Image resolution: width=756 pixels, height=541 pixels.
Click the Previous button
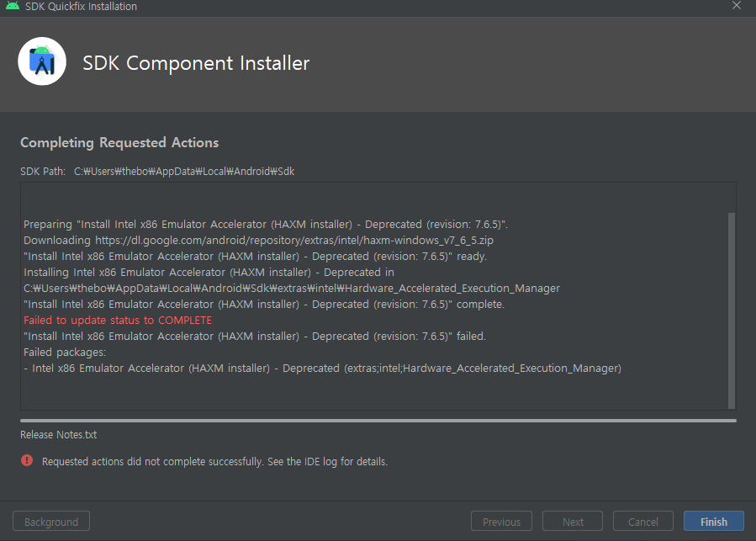pyautogui.click(x=501, y=521)
